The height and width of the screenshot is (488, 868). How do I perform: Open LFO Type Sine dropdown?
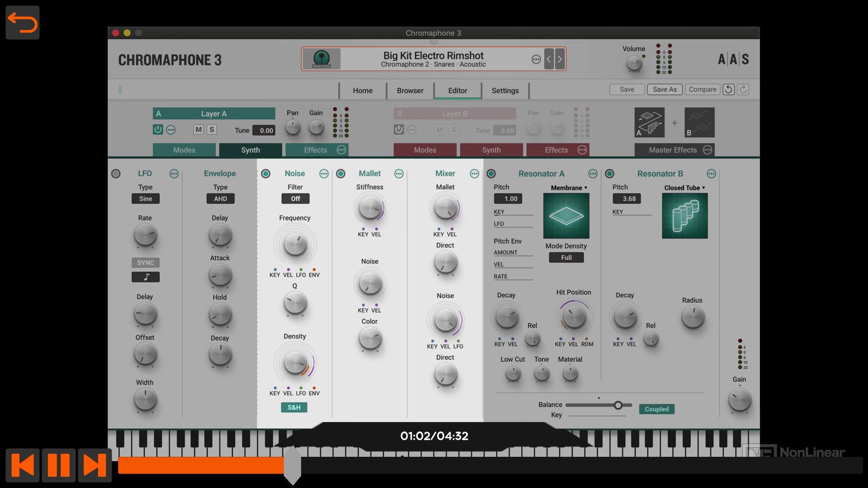pos(146,199)
